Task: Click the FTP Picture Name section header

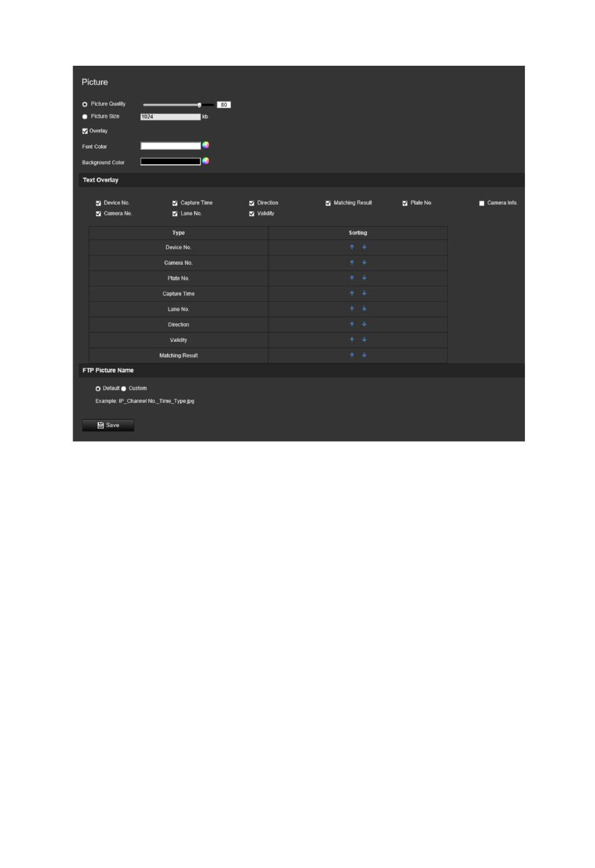Action: click(302, 370)
